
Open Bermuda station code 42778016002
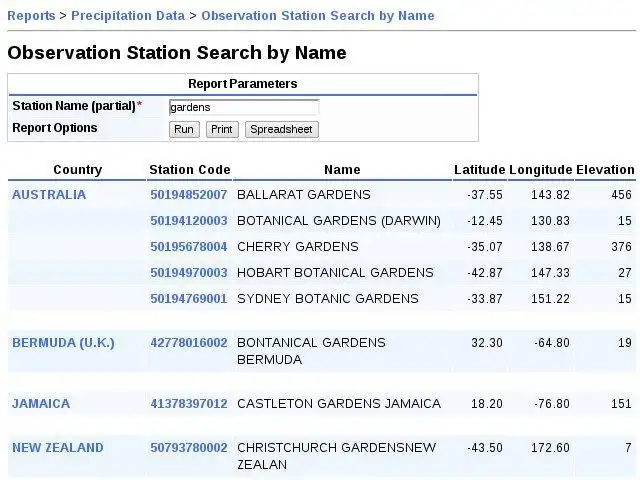tap(189, 343)
